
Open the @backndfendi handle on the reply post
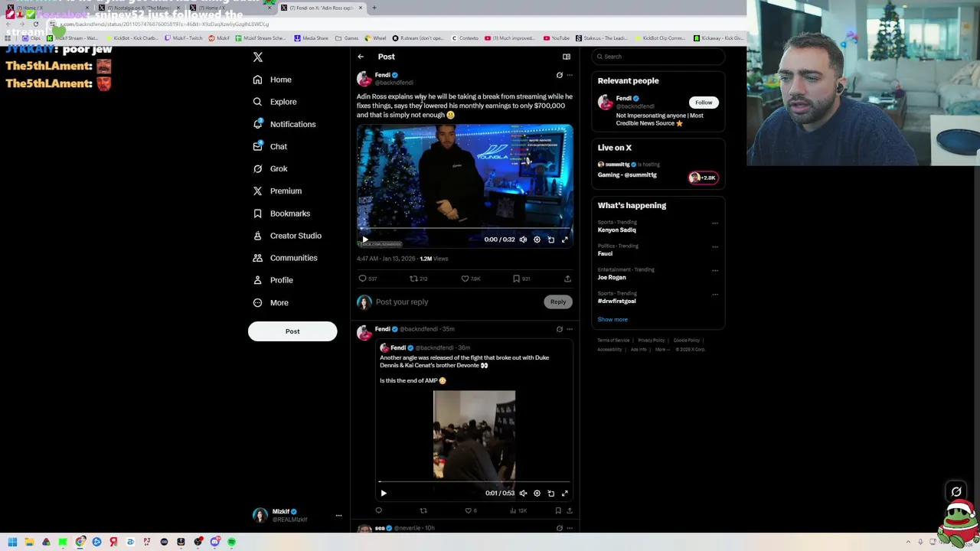coord(419,329)
